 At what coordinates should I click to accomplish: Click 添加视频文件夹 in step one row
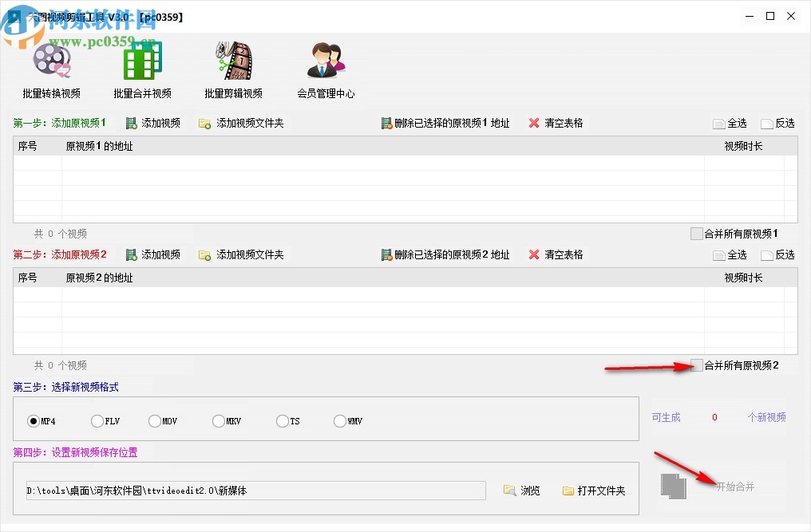[x=242, y=123]
